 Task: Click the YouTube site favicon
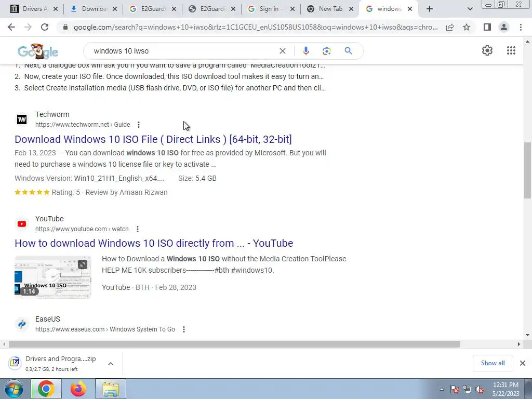point(22,223)
